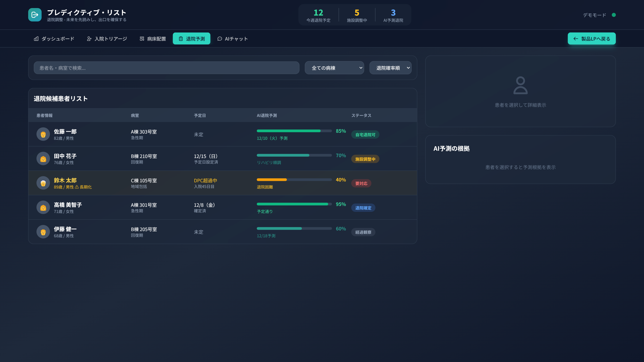This screenshot has height=362, width=644.
Task: Click the 85% discharge probability progress bar
Action: point(294,131)
